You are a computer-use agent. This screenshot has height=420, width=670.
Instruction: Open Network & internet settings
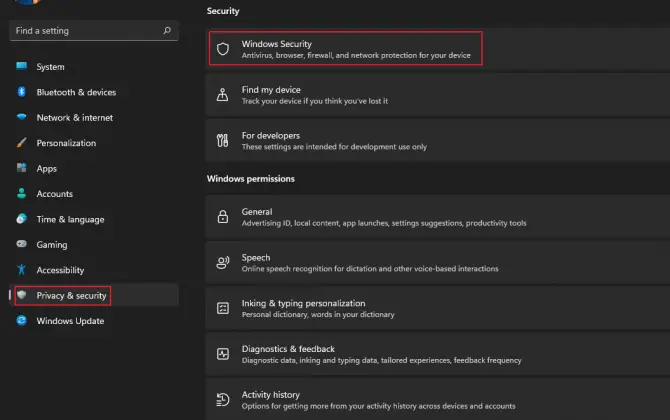(94, 117)
